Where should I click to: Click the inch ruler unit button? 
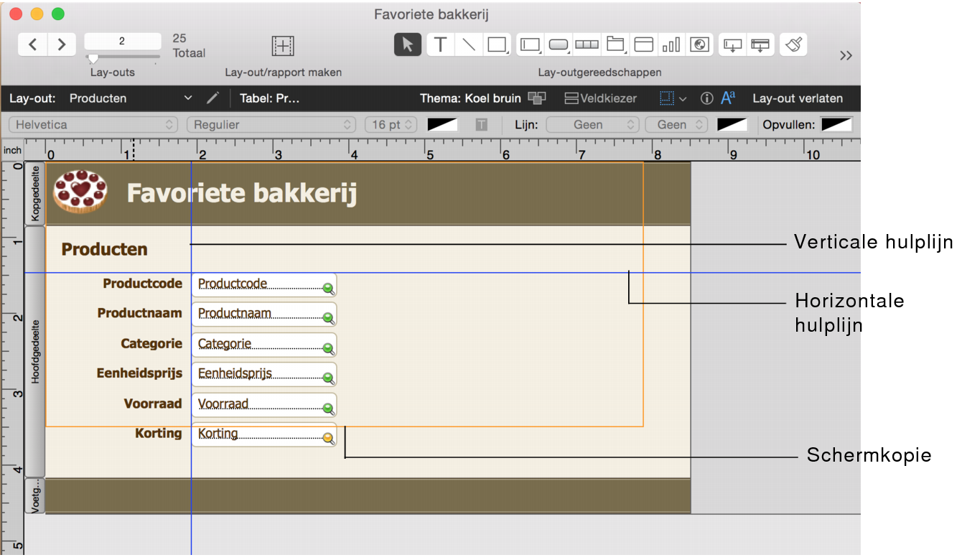[x=12, y=150]
